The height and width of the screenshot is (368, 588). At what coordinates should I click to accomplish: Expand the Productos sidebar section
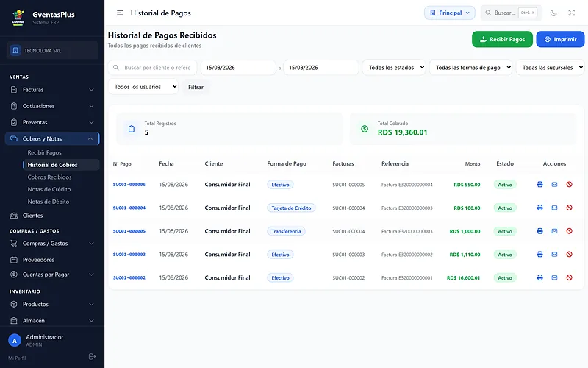tap(52, 304)
